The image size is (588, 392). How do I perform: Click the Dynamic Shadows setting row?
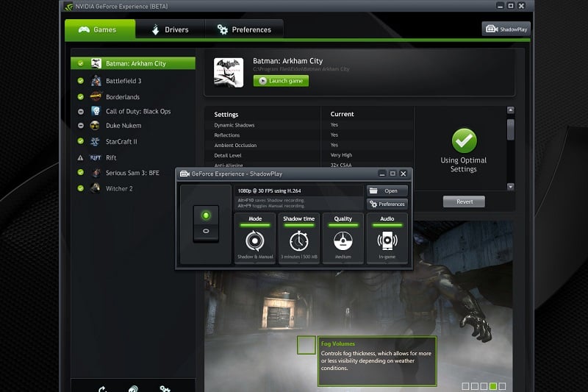[309, 125]
